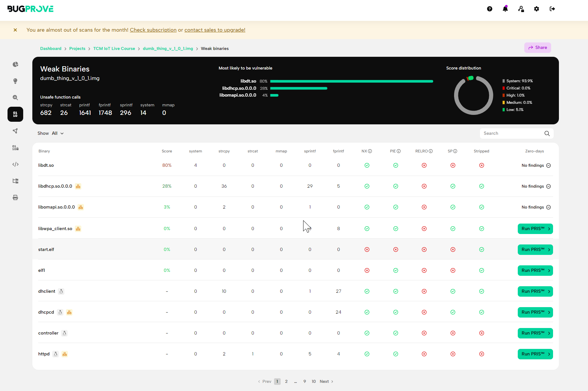Open the Show All filter dropdown
588x391 pixels.
[57, 133]
